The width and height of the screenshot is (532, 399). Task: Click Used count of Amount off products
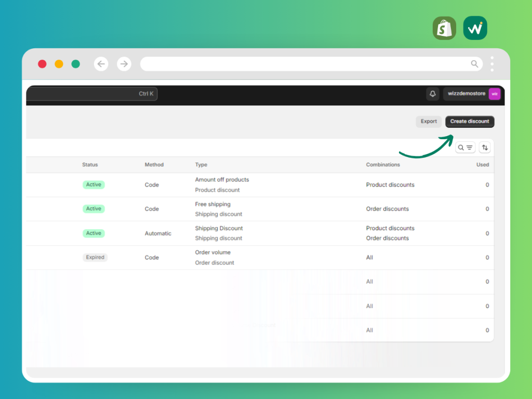[487, 185]
